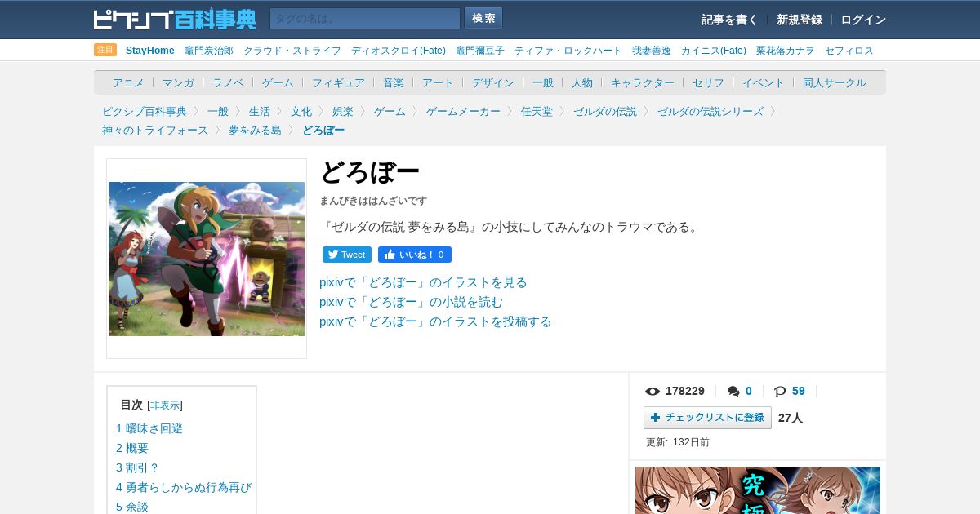Open the 文化 breadcrumb link
Screen dimensions: 980x514
click(301, 111)
